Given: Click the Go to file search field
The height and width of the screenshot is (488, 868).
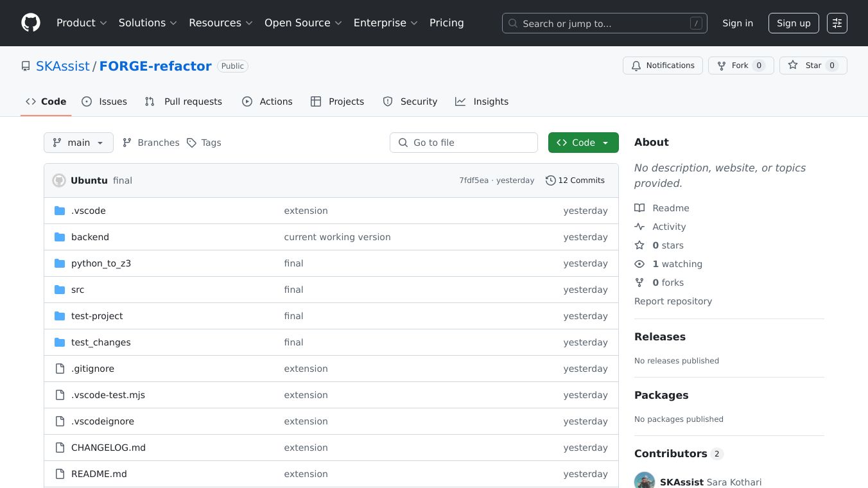Looking at the screenshot, I should click(x=464, y=143).
